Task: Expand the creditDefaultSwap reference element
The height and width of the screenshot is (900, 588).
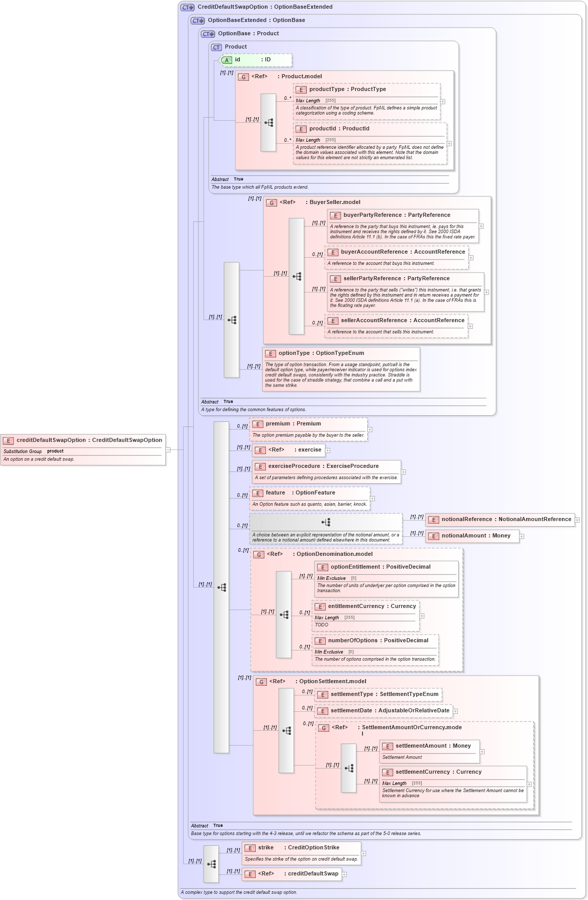Action: coord(344,874)
